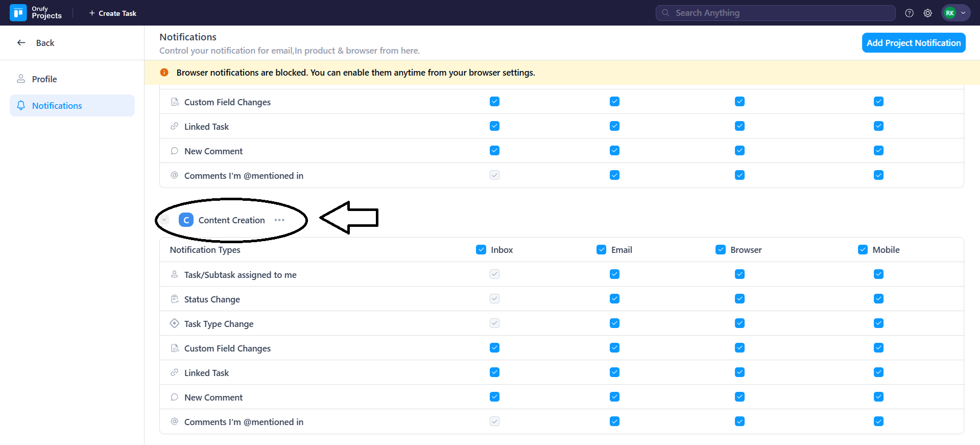
Task: Disable Mobile for Task Type Change
Action: tap(878, 323)
